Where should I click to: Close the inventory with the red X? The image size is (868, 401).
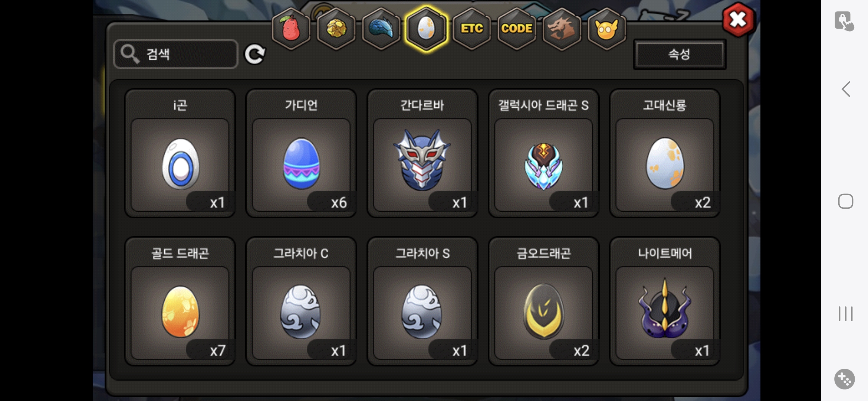[x=738, y=20]
